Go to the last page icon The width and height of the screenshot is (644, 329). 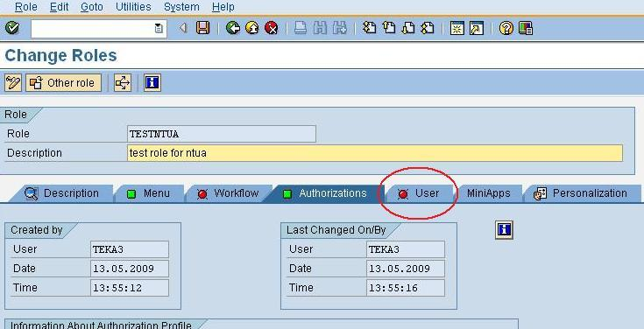click(x=428, y=28)
